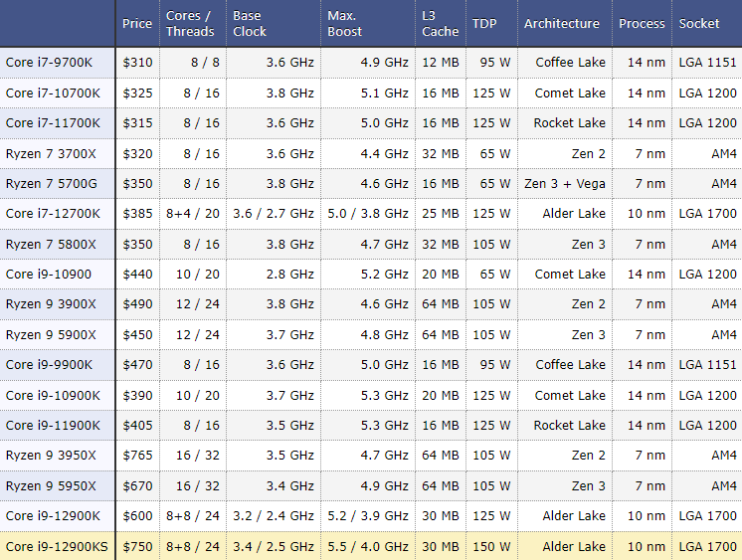Click Comet Lake in Core i9-10900K row
The height and width of the screenshot is (560, 742).
click(x=570, y=395)
